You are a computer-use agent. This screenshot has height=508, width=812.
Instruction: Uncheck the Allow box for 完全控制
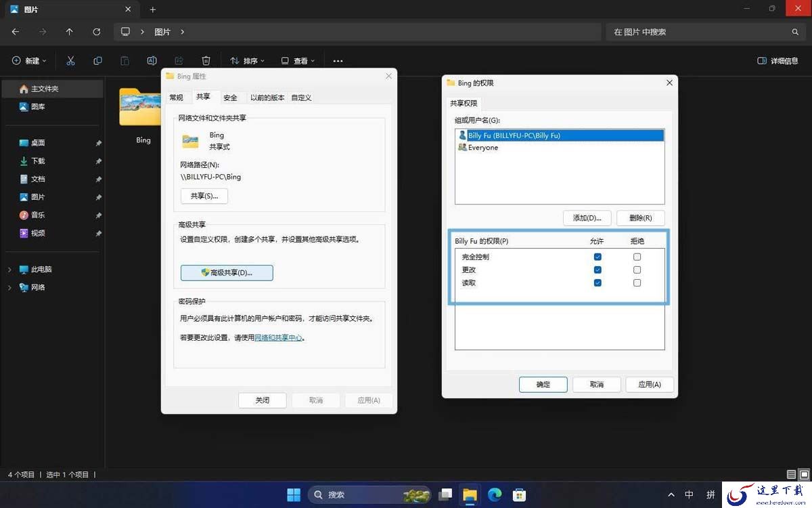click(597, 257)
